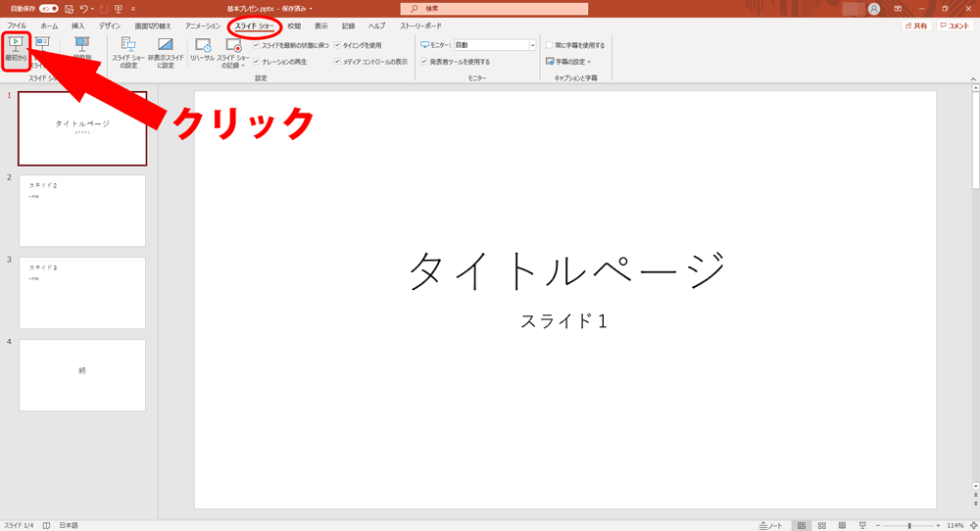Screen dimensions: 980x531
Task: Toggle play narrations checkbox (ナレーションの再生)
Action: click(x=256, y=62)
